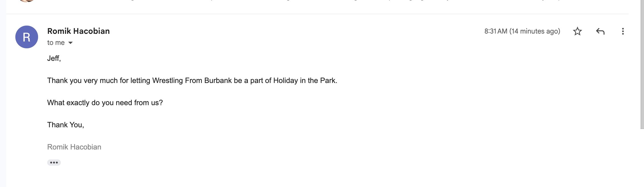644x187 pixels.
Task: Click the "to me" recipient text
Action: 56,43
